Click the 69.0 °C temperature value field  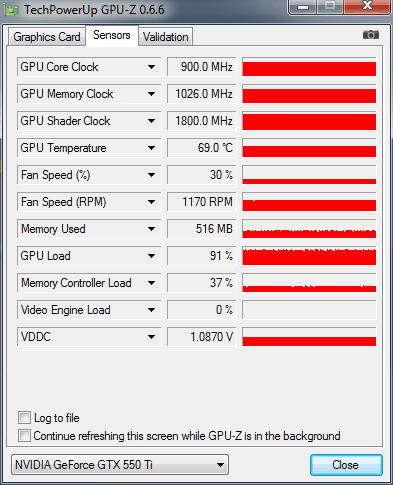click(202, 148)
